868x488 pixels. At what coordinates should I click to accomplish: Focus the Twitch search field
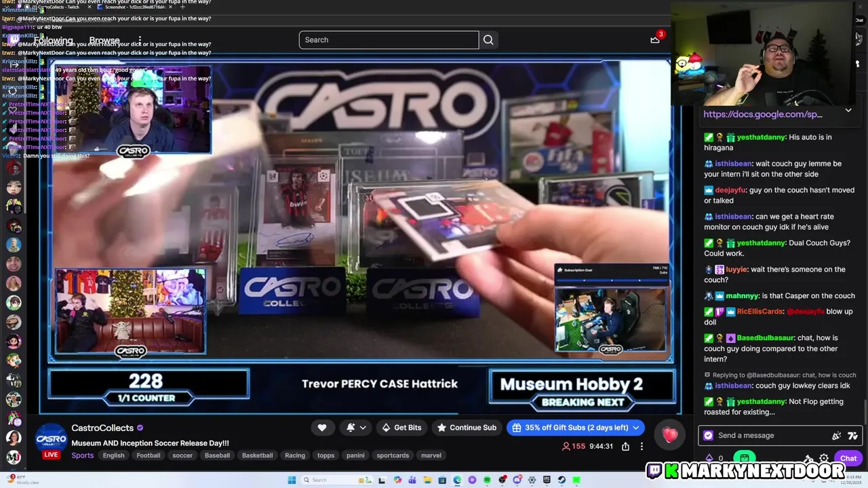(x=389, y=40)
